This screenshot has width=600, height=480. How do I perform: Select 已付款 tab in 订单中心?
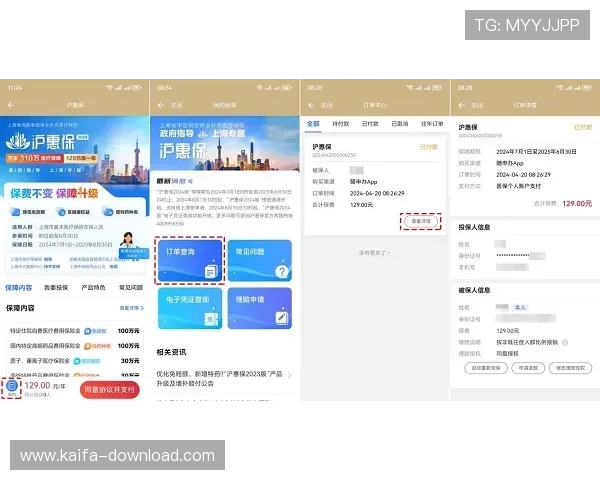(x=370, y=124)
